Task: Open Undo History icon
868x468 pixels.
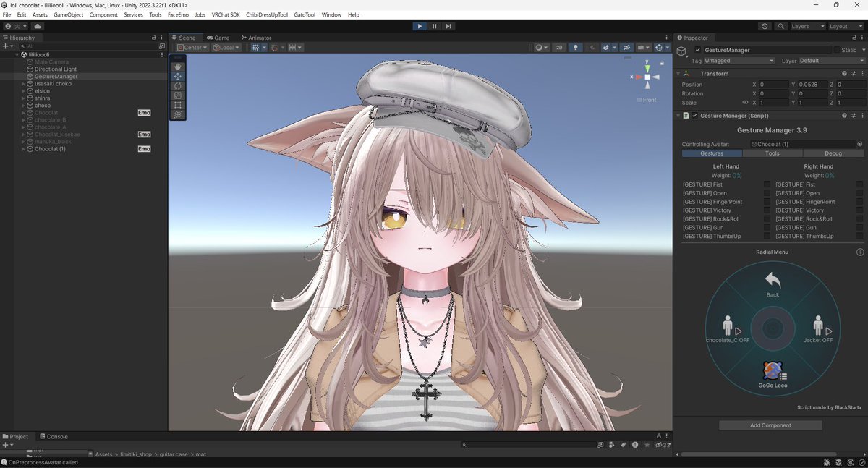Action: [x=765, y=26]
